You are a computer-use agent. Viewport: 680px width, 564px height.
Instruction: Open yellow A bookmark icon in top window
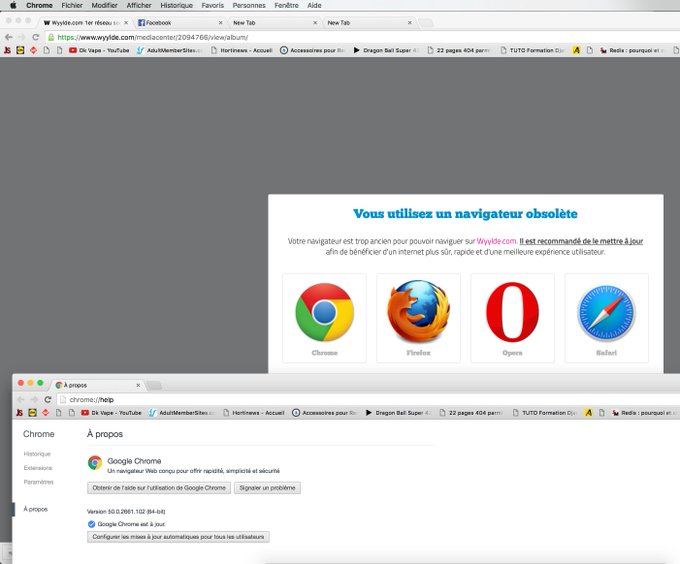(x=576, y=50)
